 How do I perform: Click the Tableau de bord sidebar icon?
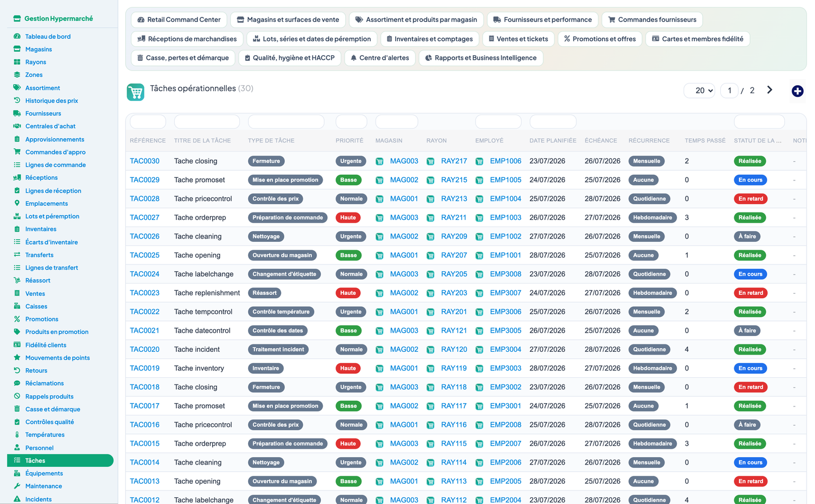[17, 36]
